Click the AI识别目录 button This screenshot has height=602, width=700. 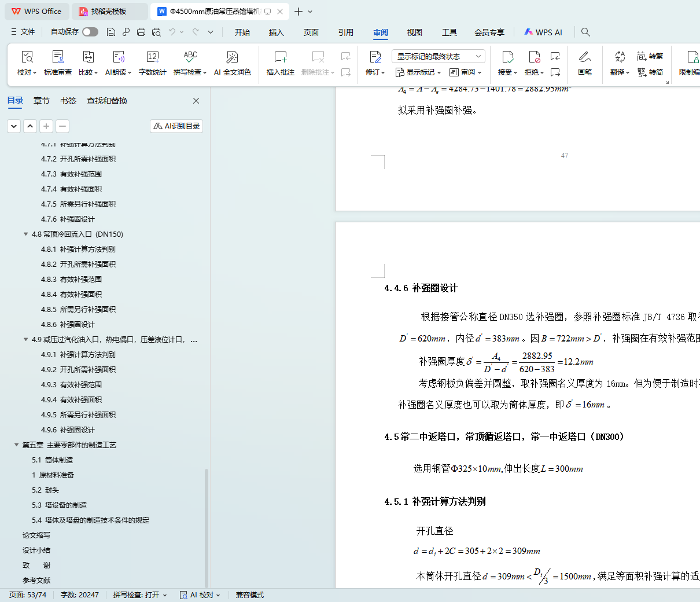click(x=176, y=126)
